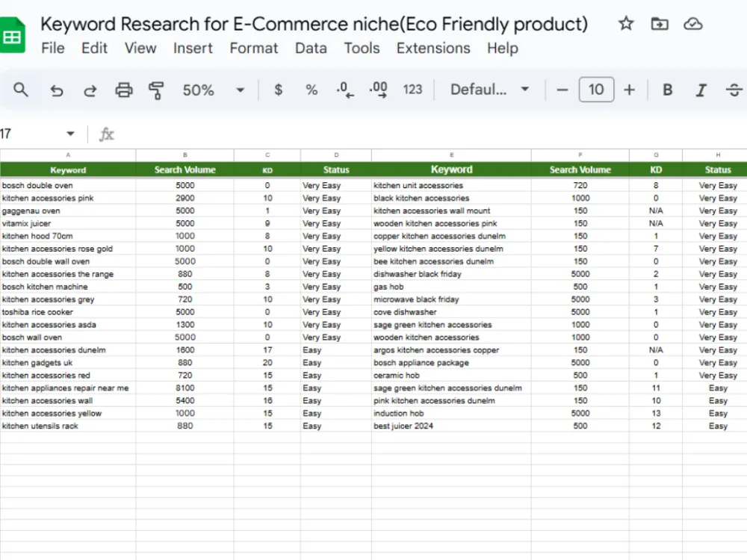This screenshot has width=747, height=560.
Task: Open the zoom level dropdown at 50%
Action: [x=214, y=90]
